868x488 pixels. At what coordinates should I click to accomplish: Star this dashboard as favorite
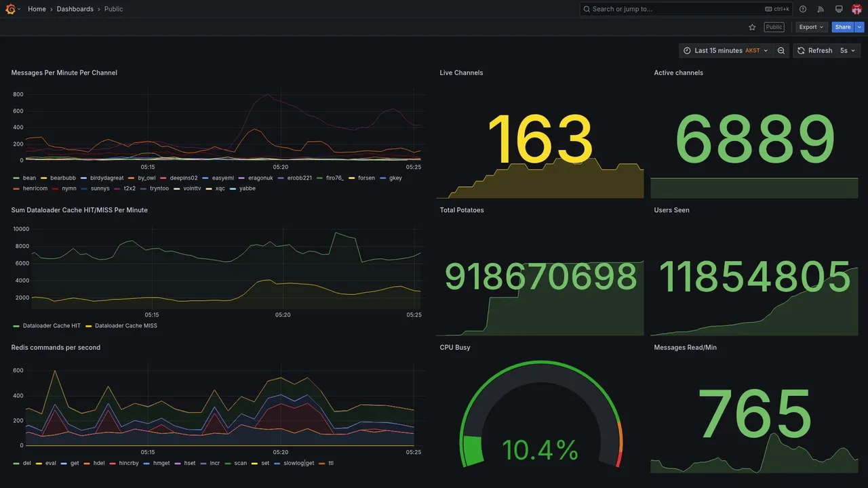coord(752,27)
